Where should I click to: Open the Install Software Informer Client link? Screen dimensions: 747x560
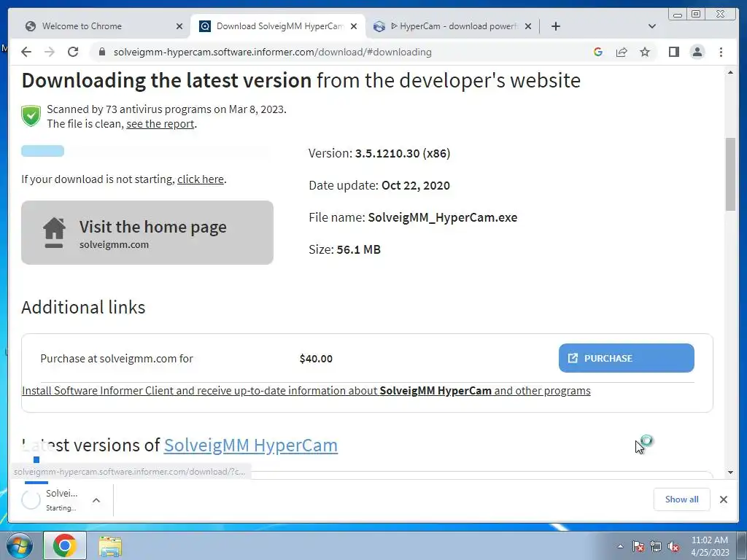pos(306,391)
